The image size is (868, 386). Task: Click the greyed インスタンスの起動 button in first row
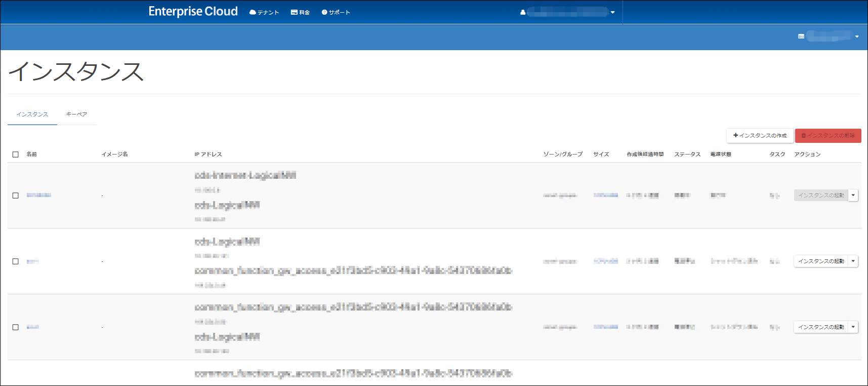(x=821, y=195)
